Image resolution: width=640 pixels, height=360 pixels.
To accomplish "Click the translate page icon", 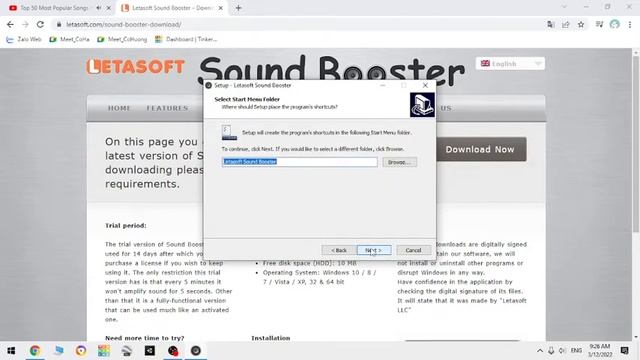I will coord(551,24).
